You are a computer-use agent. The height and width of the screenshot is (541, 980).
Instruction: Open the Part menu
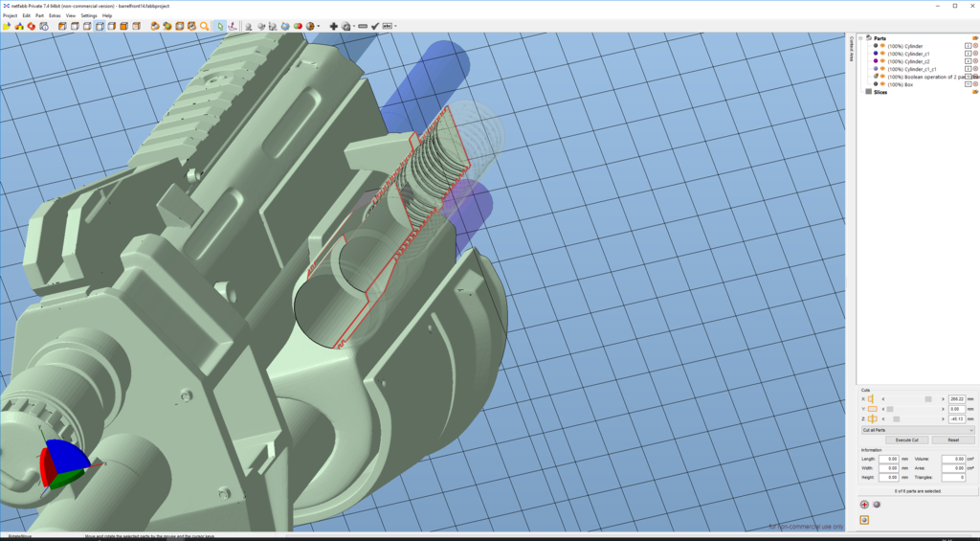click(x=39, y=15)
